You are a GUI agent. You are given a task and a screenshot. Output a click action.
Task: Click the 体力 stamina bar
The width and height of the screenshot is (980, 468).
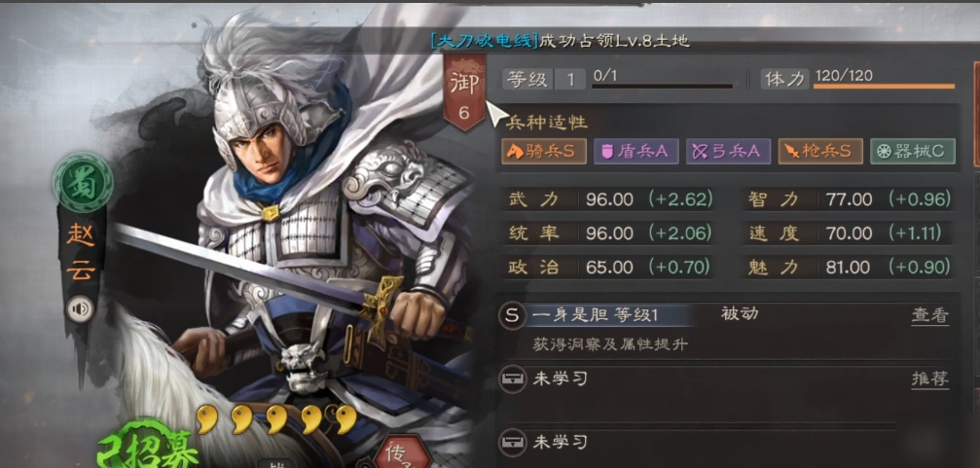(x=884, y=86)
